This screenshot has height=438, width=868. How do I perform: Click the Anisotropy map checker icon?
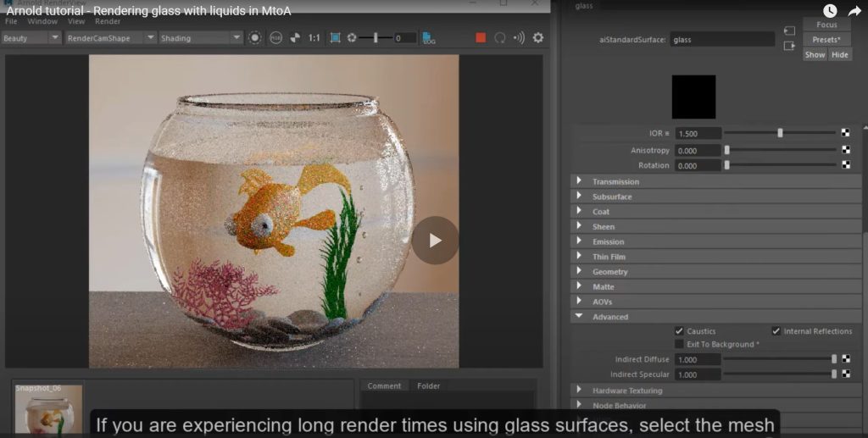(845, 150)
